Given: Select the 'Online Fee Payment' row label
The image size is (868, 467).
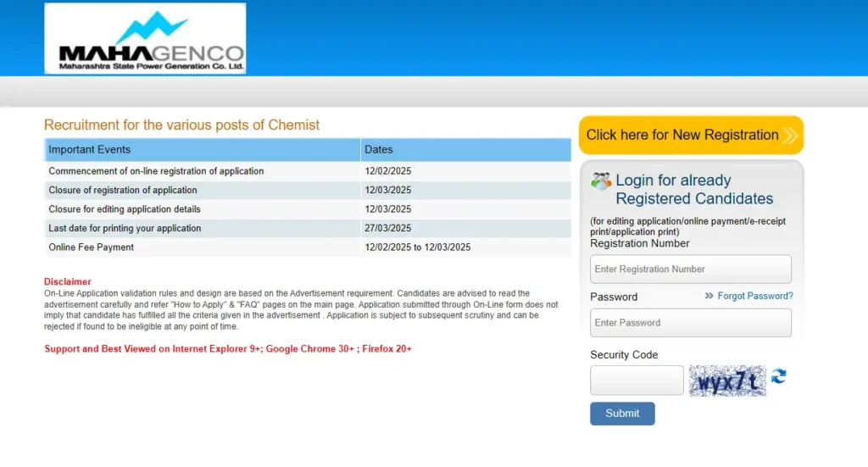Looking at the screenshot, I should pyautogui.click(x=92, y=247).
